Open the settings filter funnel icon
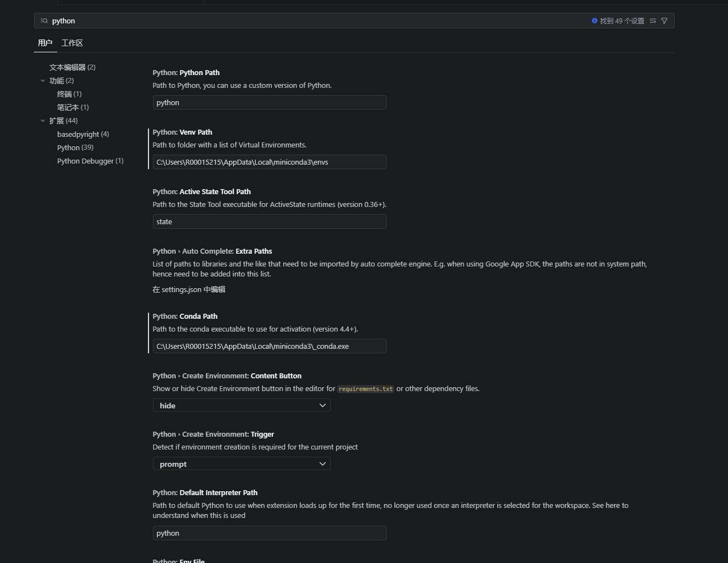Image resolution: width=728 pixels, height=563 pixels. click(x=664, y=21)
